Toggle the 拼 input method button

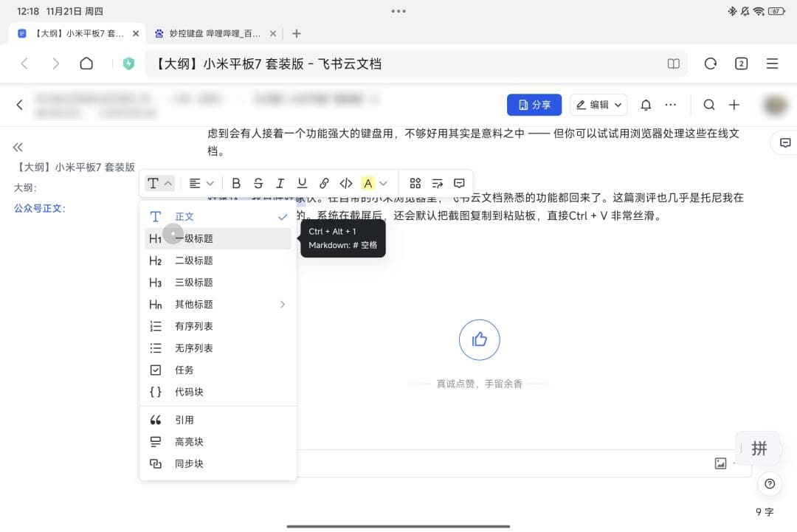coord(759,448)
